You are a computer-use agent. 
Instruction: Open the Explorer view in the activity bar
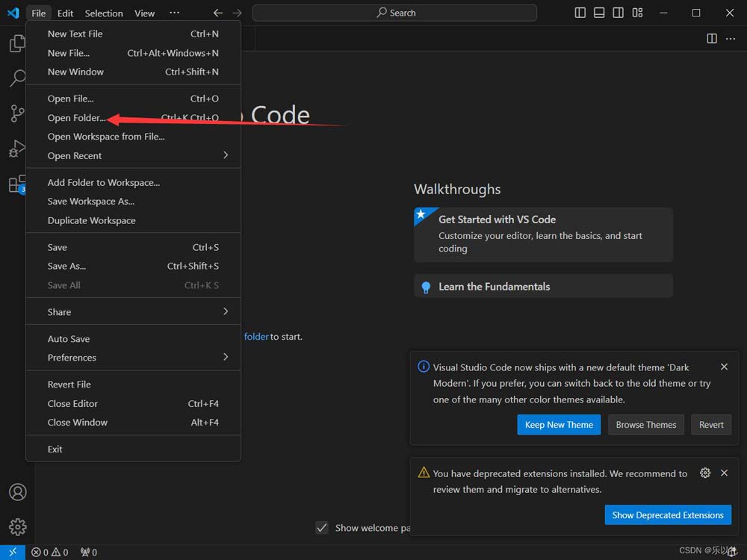(x=16, y=43)
